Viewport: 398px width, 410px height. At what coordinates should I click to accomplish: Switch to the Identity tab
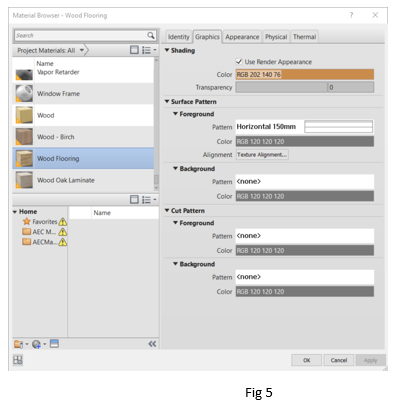(179, 37)
